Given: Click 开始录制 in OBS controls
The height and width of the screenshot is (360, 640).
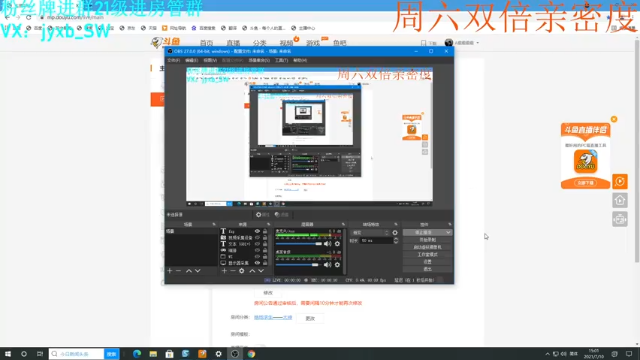Looking at the screenshot, I should click(x=427, y=240).
